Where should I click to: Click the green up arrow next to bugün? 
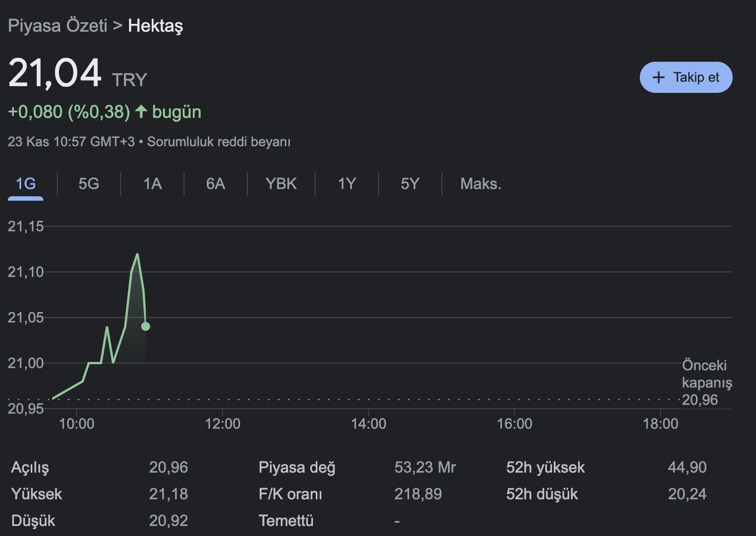pos(141,112)
